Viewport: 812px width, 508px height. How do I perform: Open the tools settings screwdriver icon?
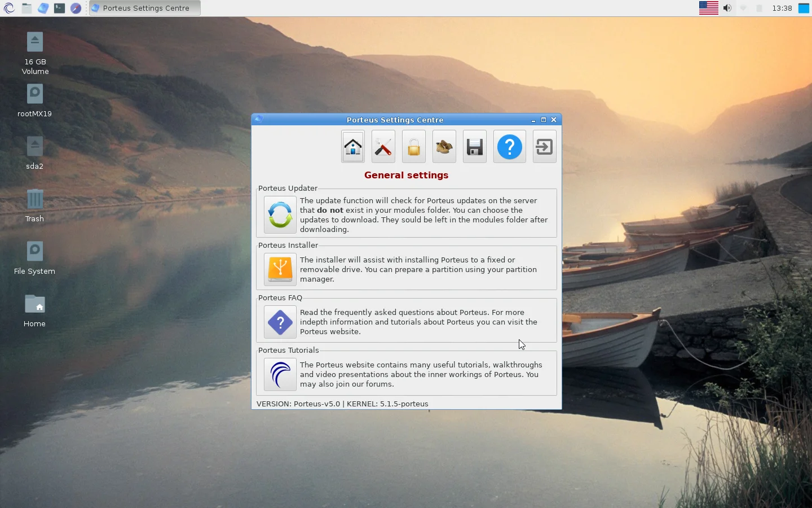pyautogui.click(x=383, y=147)
